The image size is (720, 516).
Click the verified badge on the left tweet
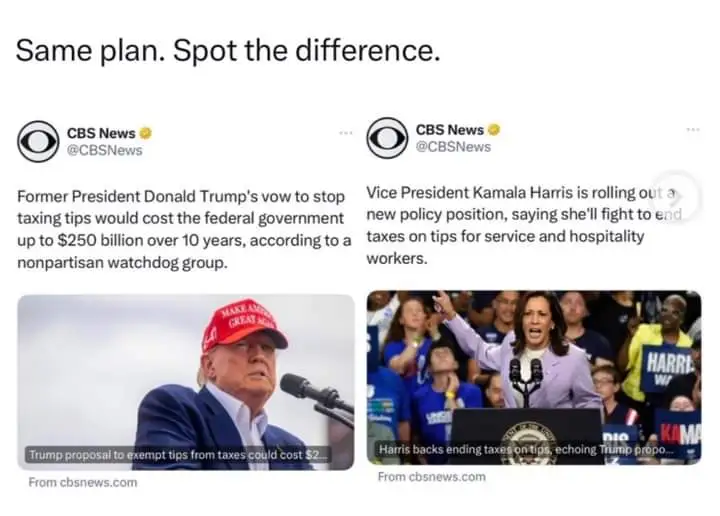(x=145, y=133)
